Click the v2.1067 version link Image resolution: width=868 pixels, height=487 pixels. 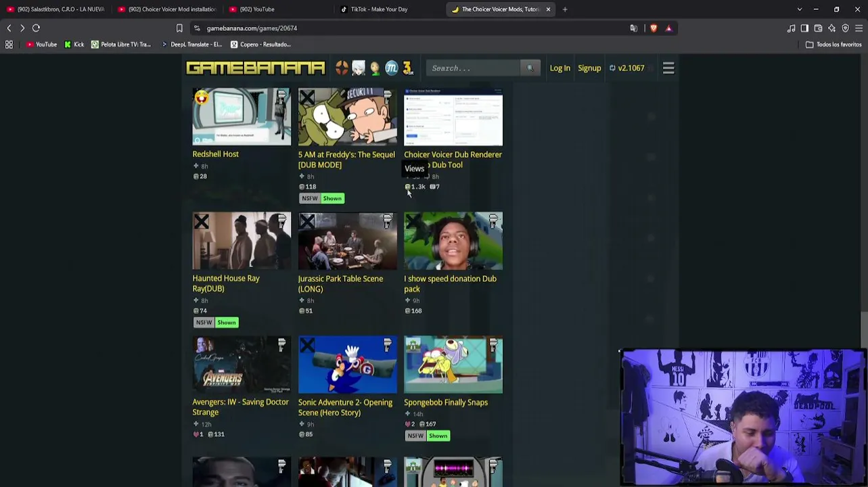[x=626, y=68]
